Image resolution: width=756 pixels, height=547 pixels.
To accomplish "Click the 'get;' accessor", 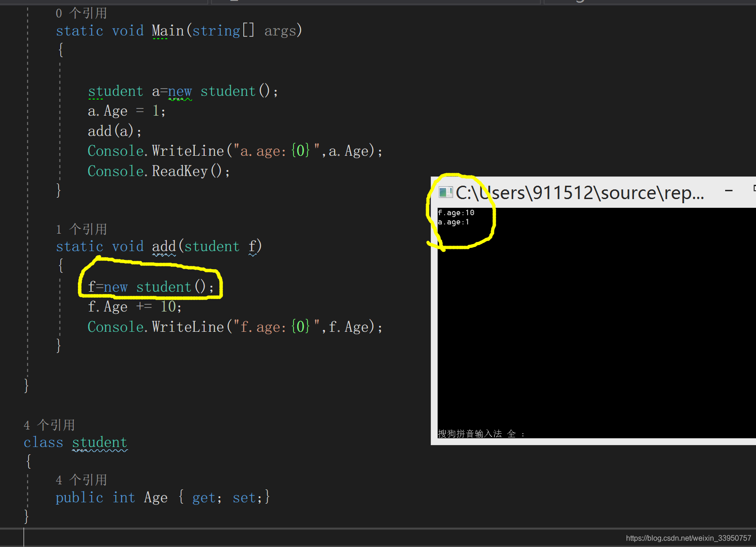I will click(207, 498).
